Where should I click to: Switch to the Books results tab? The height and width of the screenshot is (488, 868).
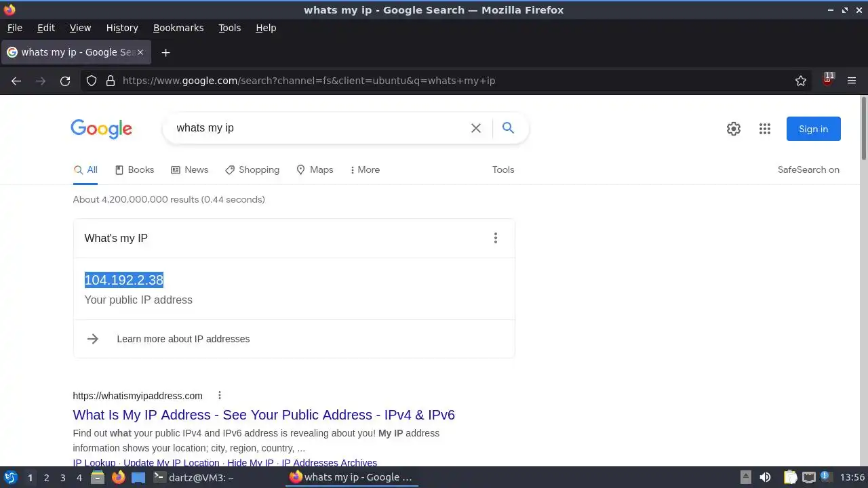[134, 169]
